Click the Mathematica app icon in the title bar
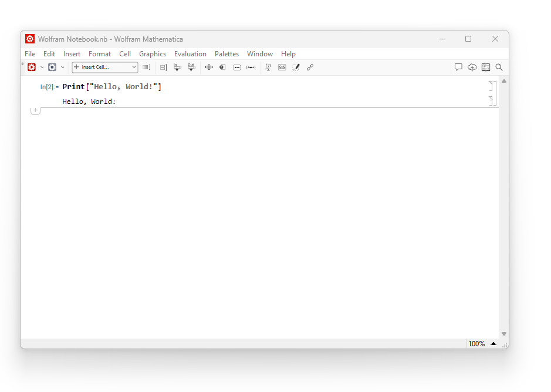This screenshot has height=392, width=551. coord(30,39)
